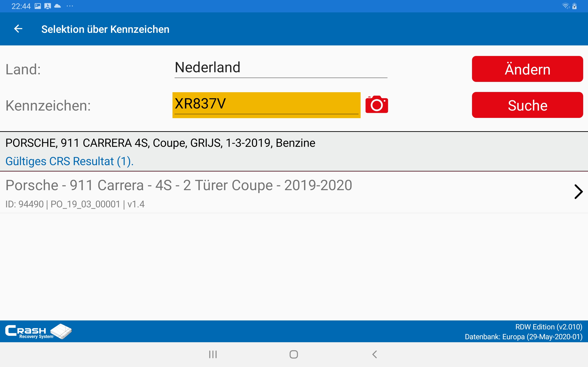This screenshot has height=367, width=588.
Task: Expand Porsche result with chevron arrow
Action: [x=578, y=192]
